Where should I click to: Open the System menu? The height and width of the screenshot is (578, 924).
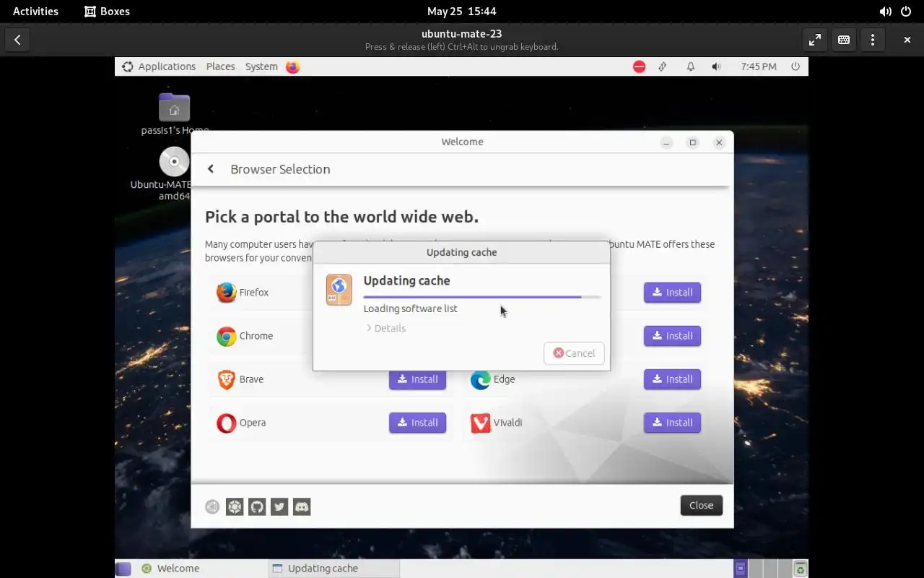pos(261,66)
